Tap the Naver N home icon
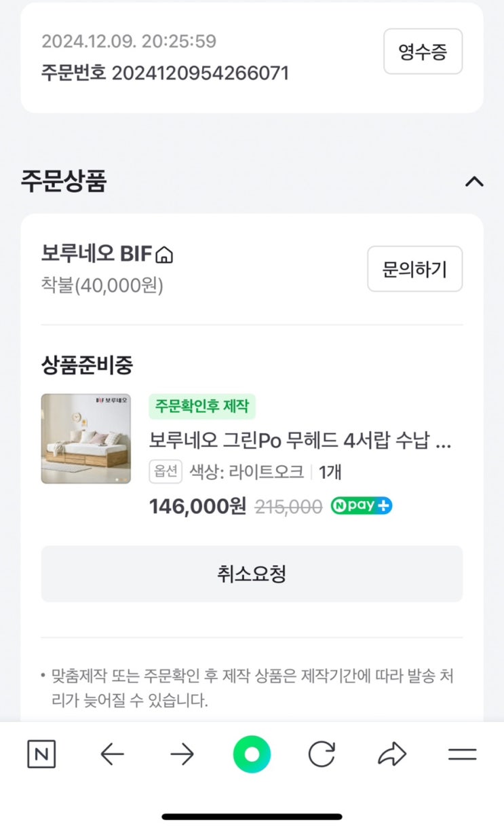504x829 pixels. (x=41, y=754)
